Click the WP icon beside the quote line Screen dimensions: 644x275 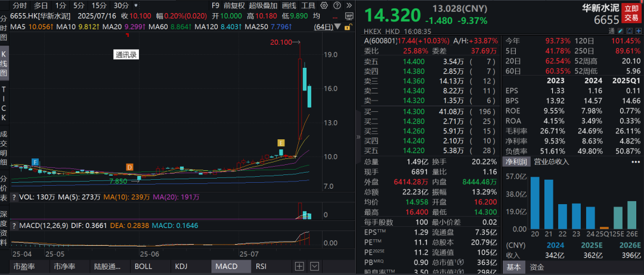coord(349,17)
